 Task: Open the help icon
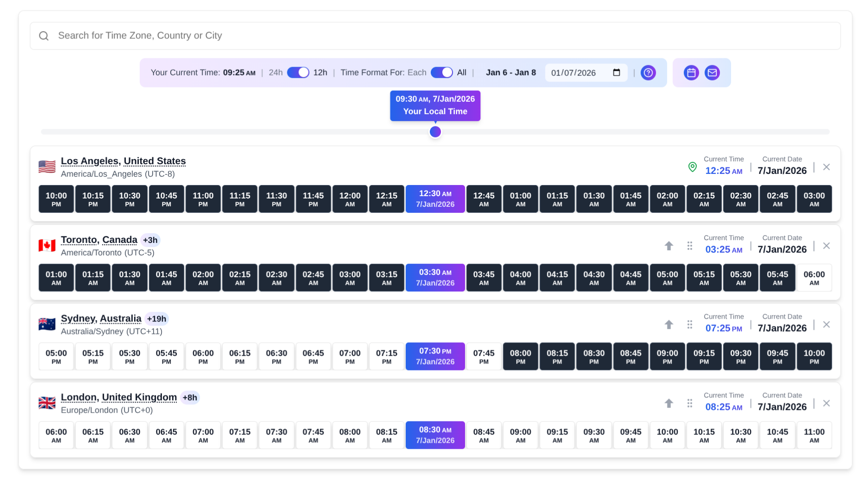[648, 73]
